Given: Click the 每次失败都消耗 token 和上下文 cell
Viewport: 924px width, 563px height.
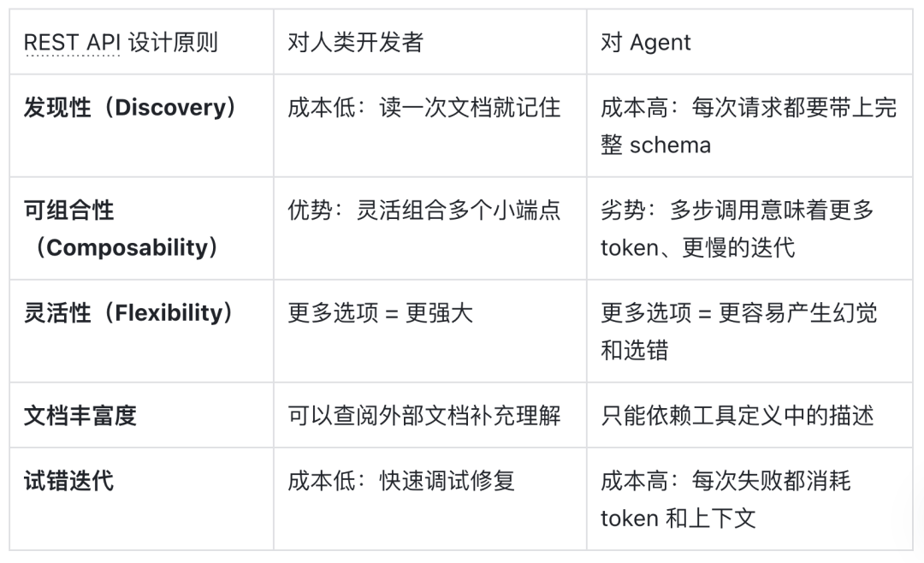Looking at the screenshot, I should click(x=726, y=499).
